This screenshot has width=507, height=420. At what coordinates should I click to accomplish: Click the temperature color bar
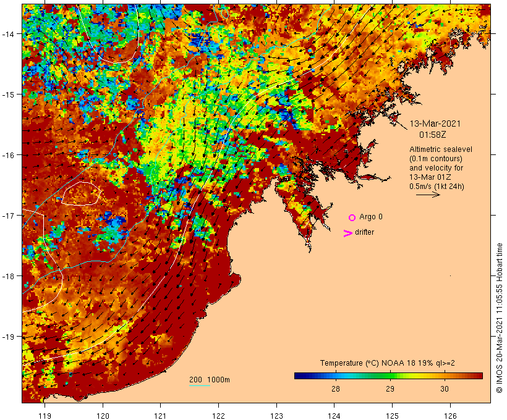point(388,376)
